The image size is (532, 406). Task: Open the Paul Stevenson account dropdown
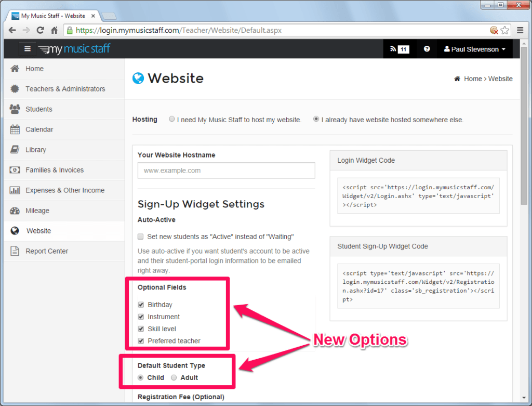tap(474, 48)
